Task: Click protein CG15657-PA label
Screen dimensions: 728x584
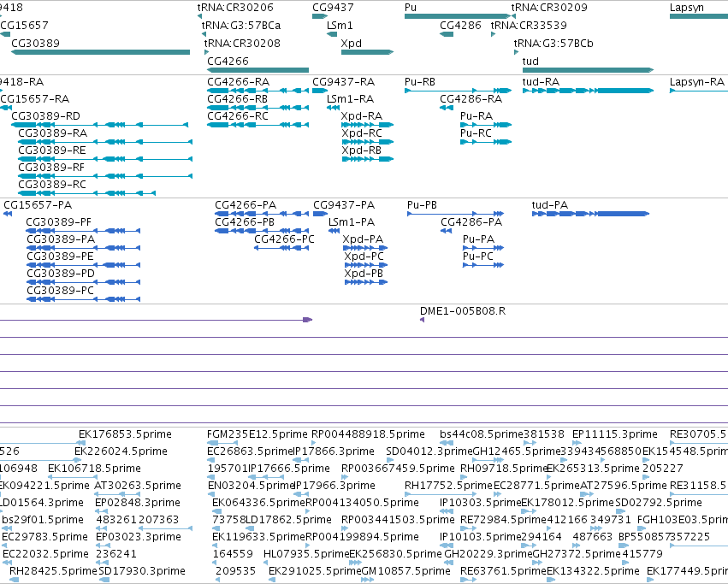Action: coord(38,205)
